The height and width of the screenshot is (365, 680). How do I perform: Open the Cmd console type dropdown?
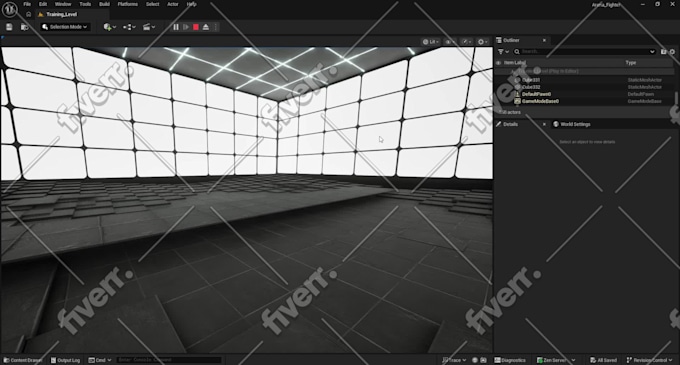(100, 360)
